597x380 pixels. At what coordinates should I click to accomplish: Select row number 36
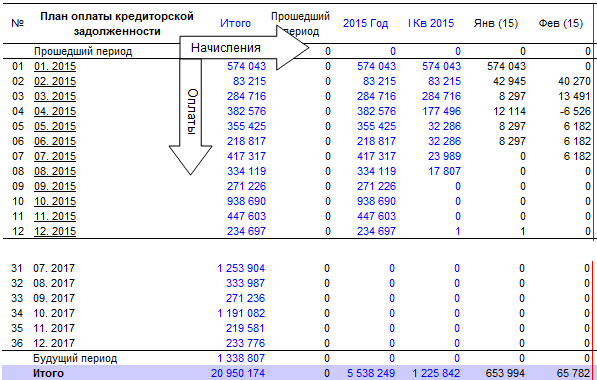click(x=17, y=343)
